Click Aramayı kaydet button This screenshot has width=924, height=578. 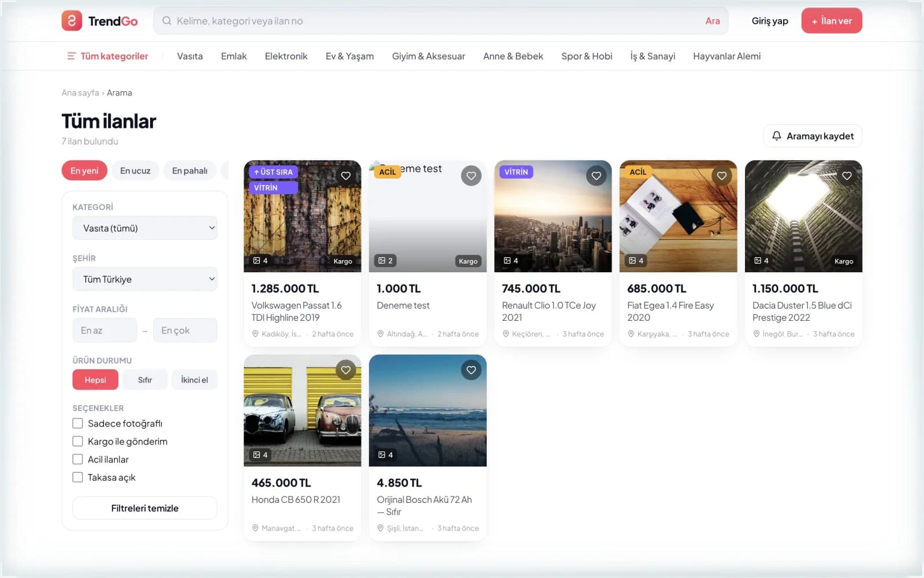813,136
